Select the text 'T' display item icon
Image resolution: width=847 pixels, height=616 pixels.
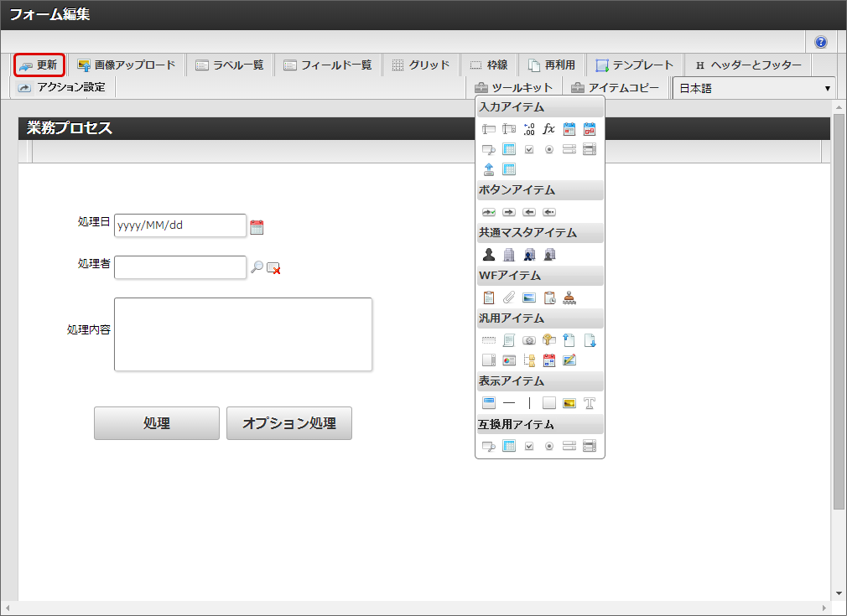590,403
